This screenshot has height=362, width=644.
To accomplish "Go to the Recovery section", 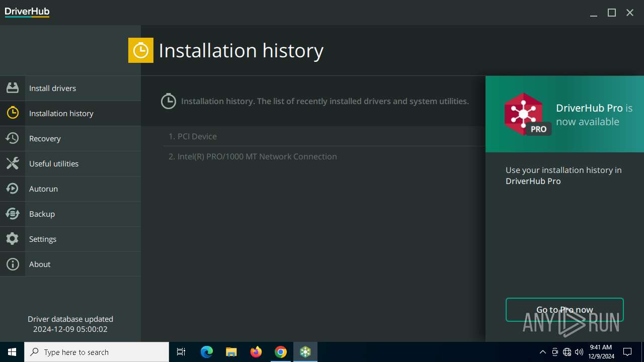I will click(x=70, y=138).
